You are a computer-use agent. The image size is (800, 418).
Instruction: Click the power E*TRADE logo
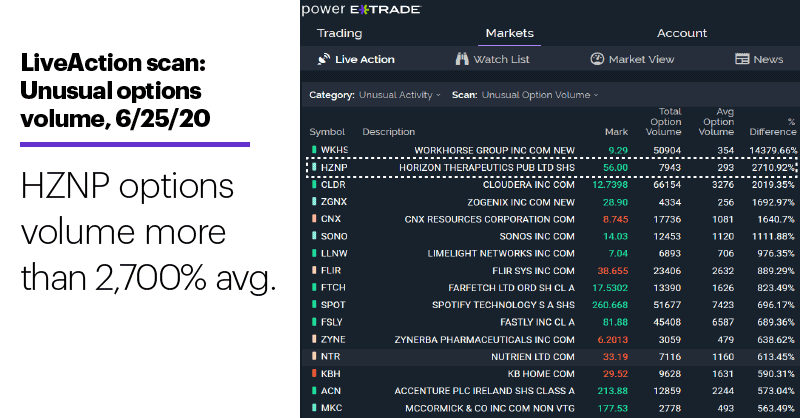click(361, 9)
